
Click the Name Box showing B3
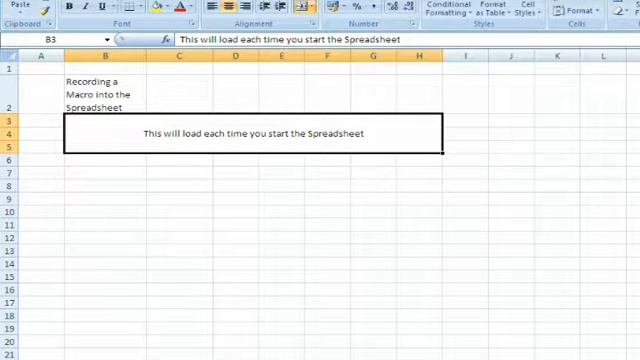tap(51, 40)
